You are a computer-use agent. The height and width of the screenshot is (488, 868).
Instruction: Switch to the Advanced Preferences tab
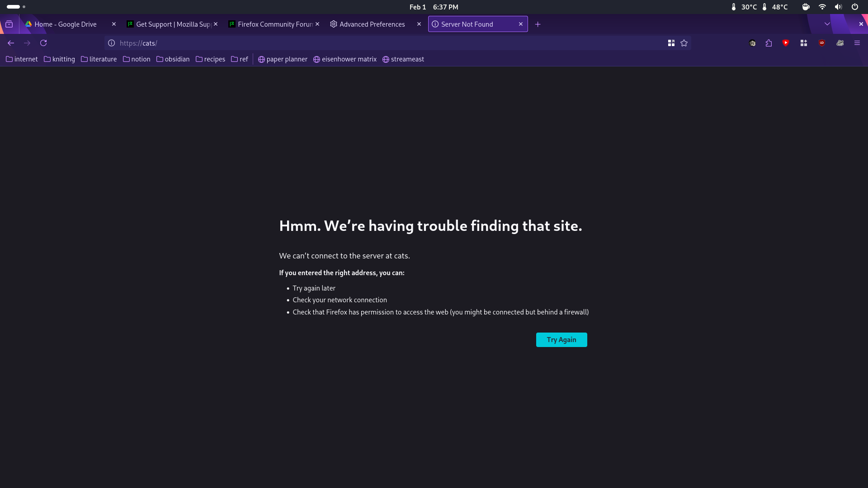pyautogui.click(x=372, y=24)
